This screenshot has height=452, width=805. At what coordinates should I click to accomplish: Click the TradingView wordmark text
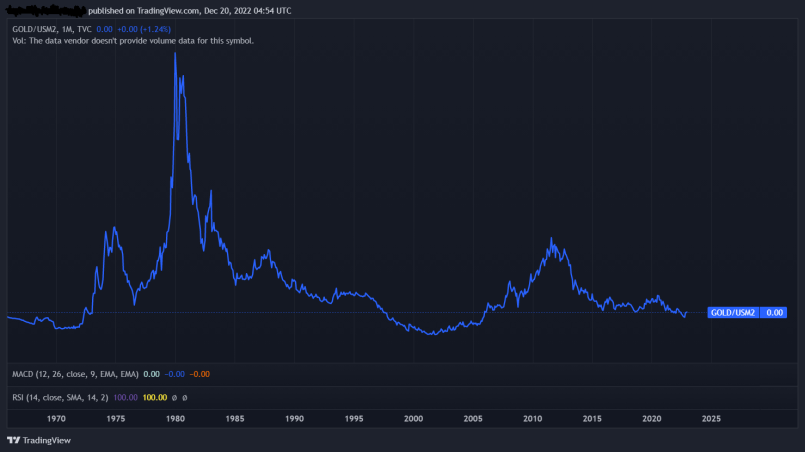(x=47, y=440)
